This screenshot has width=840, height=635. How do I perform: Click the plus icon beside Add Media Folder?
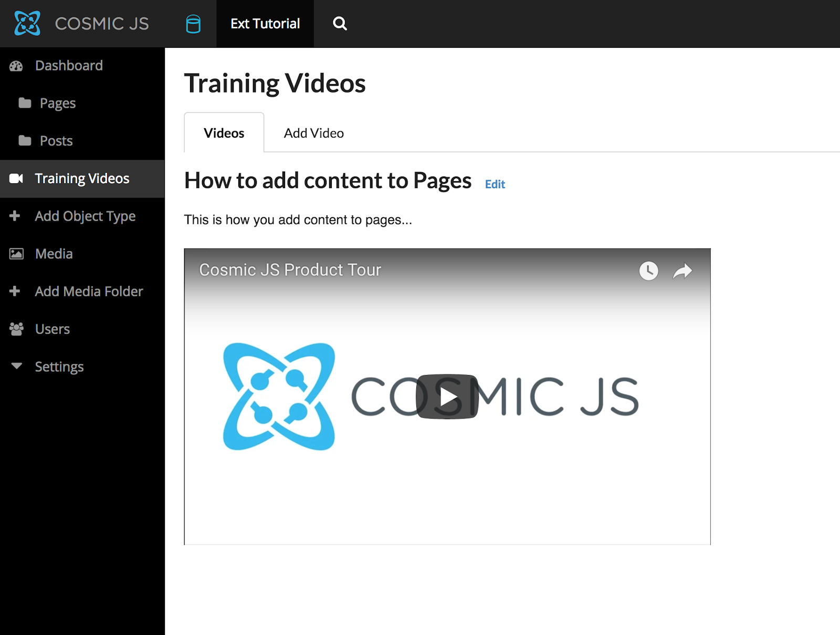tap(15, 291)
